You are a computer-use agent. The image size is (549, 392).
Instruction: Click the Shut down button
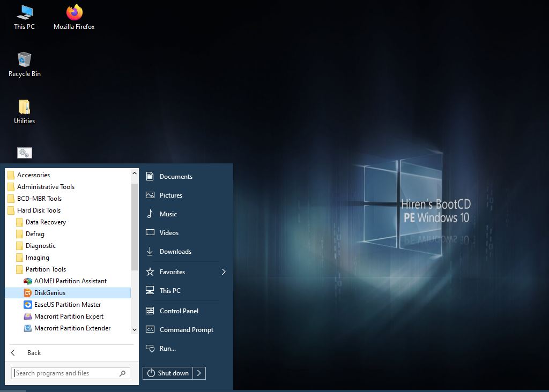pos(168,373)
